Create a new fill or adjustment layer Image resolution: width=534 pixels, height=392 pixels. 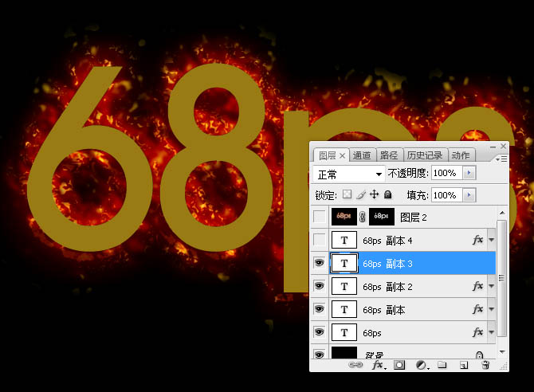tap(422, 365)
